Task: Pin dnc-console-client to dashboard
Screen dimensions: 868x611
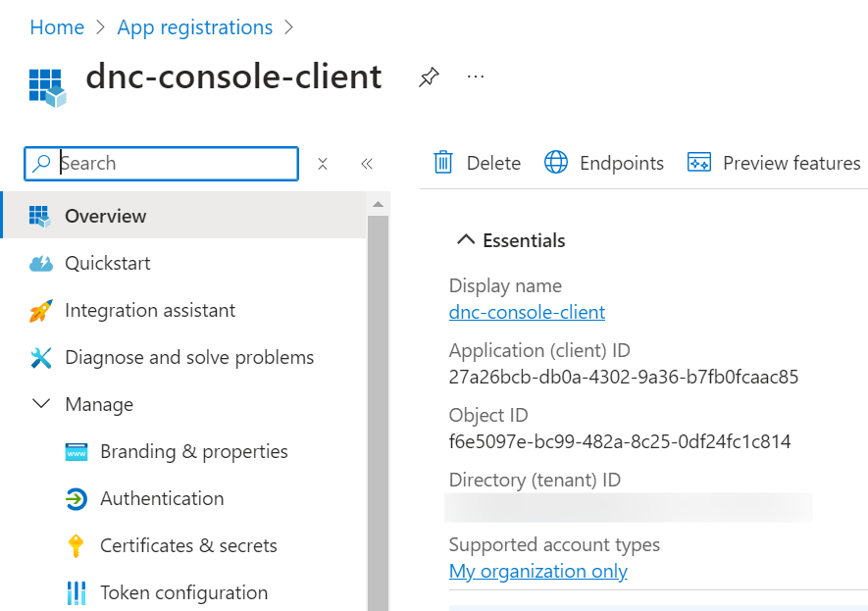Action: (429, 76)
